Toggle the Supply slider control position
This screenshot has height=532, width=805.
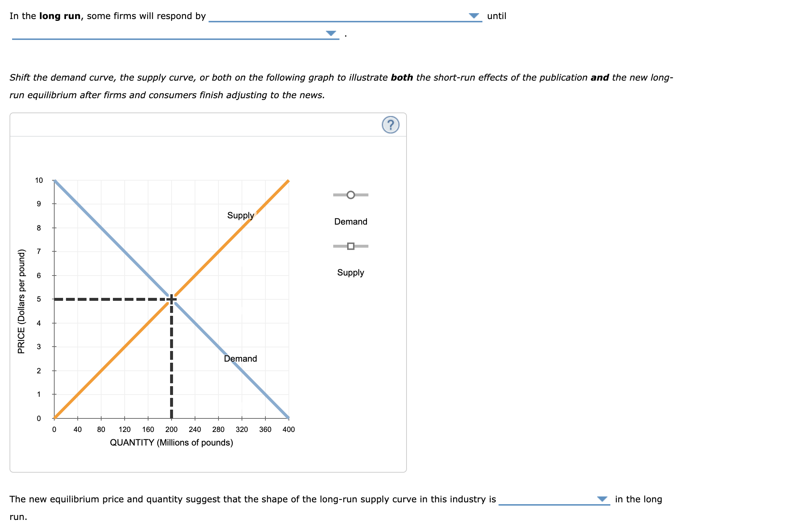pos(350,246)
